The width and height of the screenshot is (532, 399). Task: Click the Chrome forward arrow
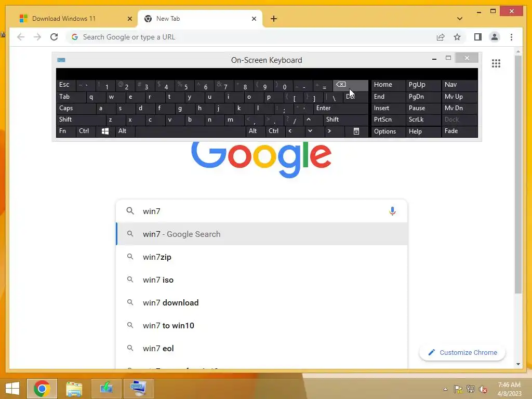pyautogui.click(x=37, y=37)
